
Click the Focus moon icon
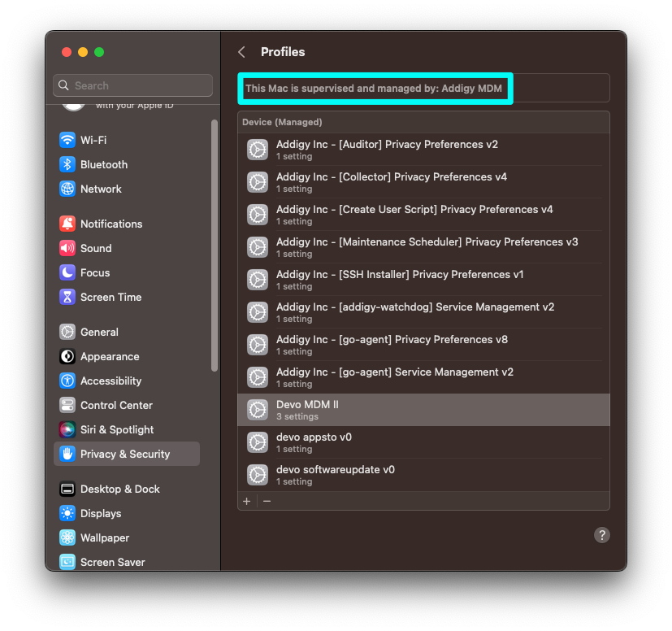click(67, 272)
